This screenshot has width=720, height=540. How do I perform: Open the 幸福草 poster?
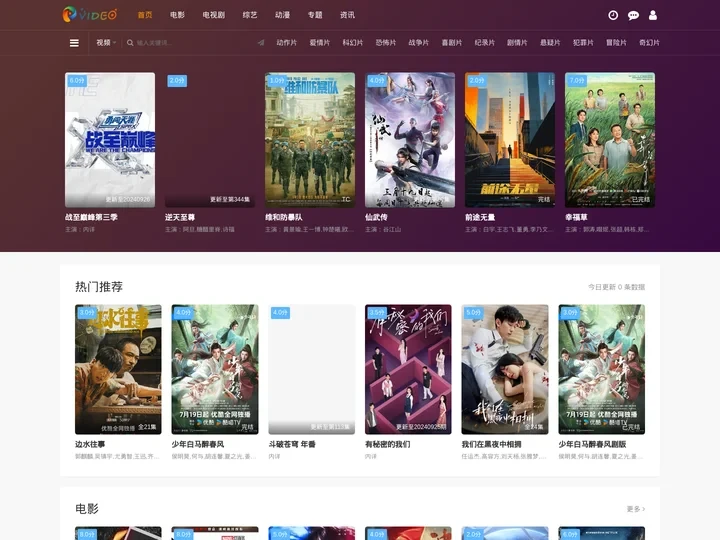point(610,140)
